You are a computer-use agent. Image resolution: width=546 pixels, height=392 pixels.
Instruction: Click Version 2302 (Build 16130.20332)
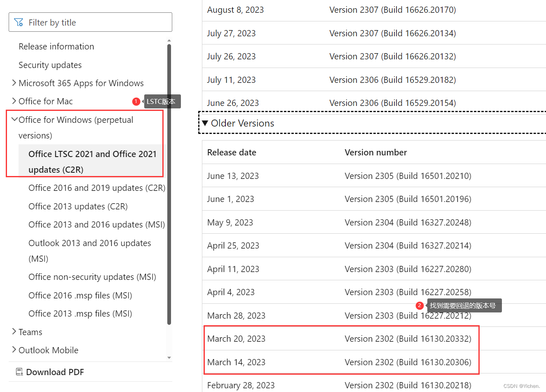pos(408,339)
